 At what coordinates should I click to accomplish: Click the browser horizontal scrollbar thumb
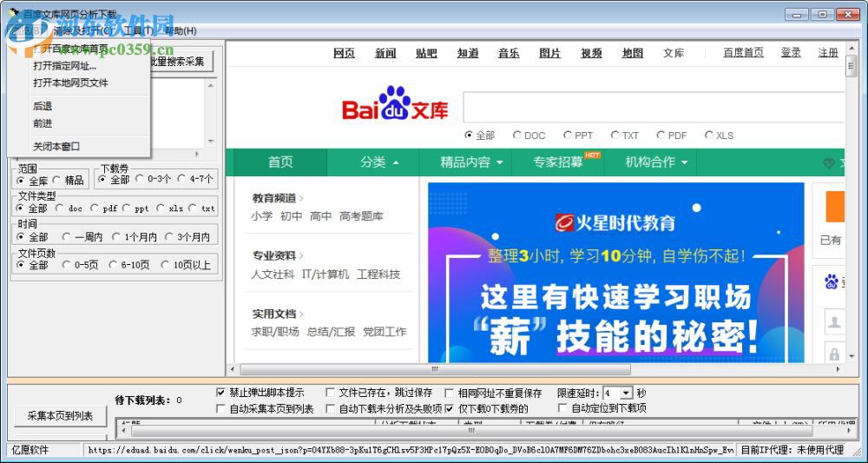tap(435, 369)
